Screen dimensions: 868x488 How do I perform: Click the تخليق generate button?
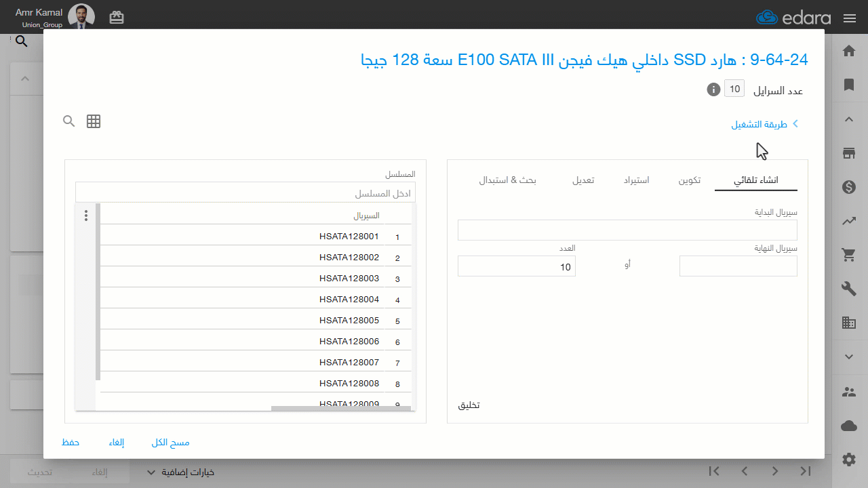pyautogui.click(x=469, y=405)
